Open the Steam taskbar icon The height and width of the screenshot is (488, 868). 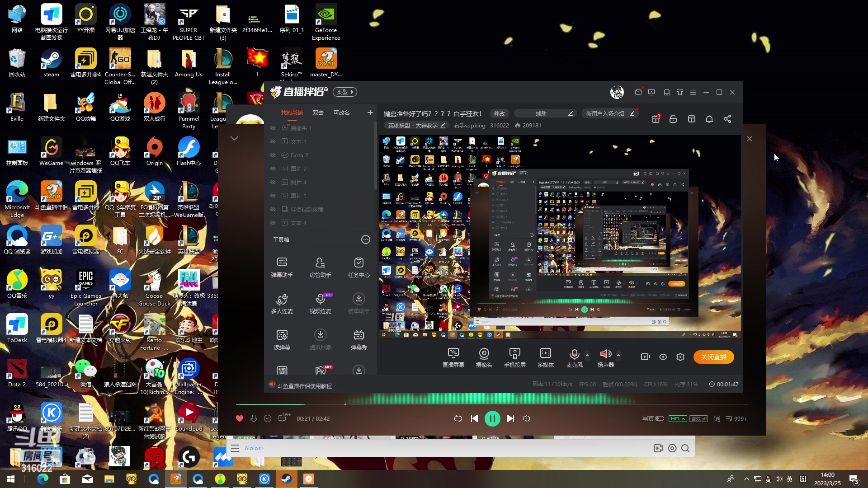(x=286, y=479)
